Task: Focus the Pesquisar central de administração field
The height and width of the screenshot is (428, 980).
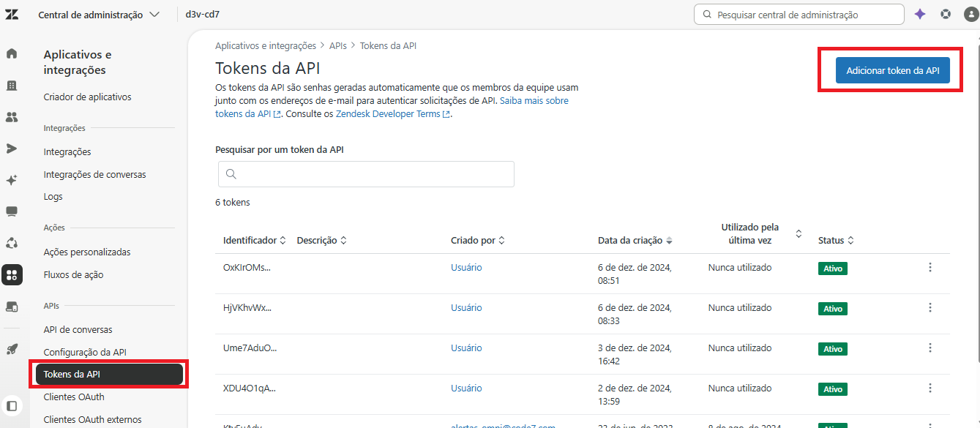Action: click(799, 14)
